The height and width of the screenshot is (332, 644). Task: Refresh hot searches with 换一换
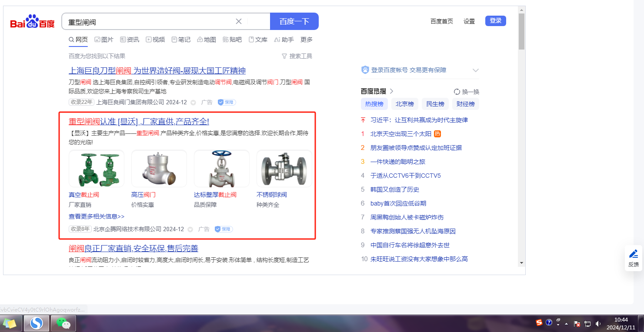(466, 92)
